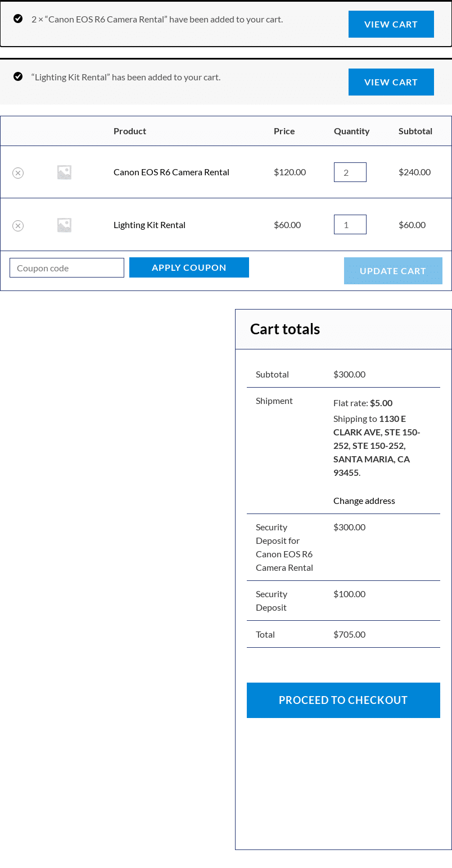The height and width of the screenshot is (868, 452).
Task: Open Lighting Kit Rental product link
Action: point(150,225)
